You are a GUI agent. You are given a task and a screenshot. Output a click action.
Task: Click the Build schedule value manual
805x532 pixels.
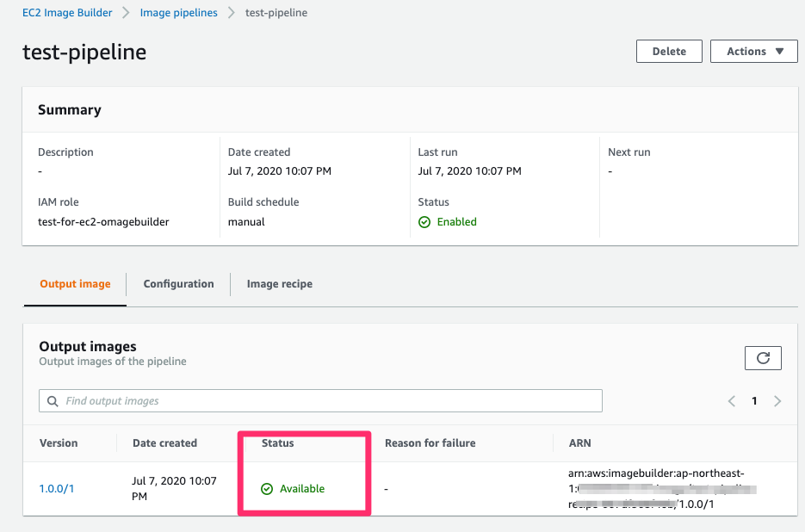[x=246, y=222]
